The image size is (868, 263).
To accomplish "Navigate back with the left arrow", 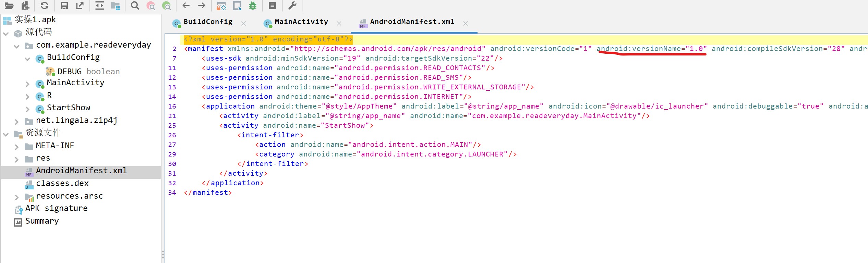I will click(x=186, y=5).
